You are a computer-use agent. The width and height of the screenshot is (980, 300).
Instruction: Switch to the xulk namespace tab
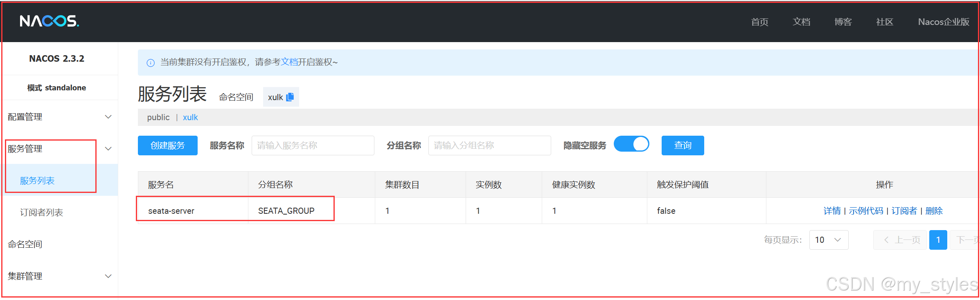tap(190, 117)
